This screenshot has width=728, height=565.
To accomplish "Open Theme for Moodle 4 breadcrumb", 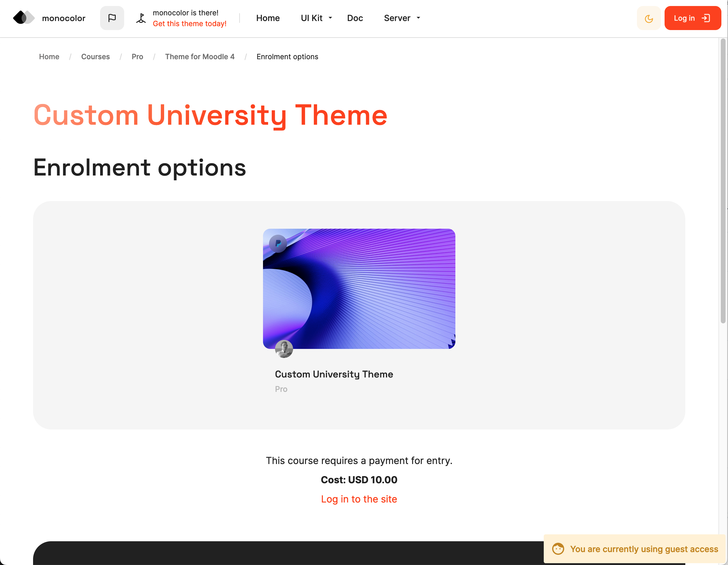I will point(200,57).
